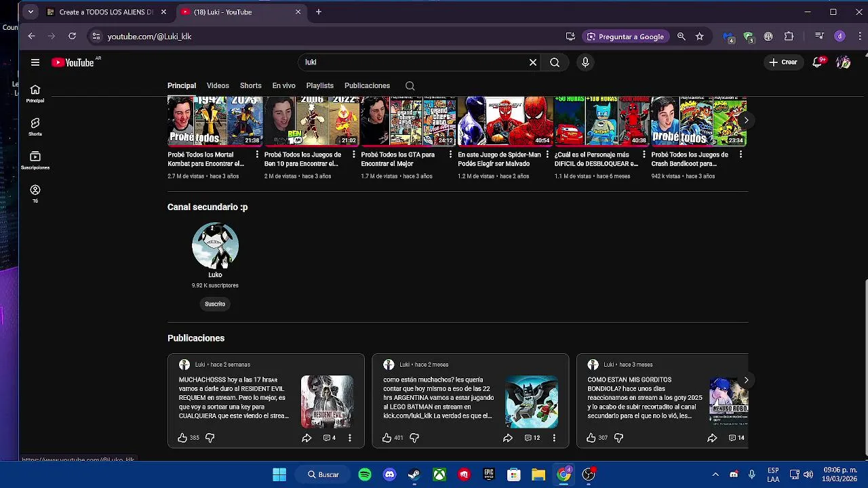Open the Luko channel name link
868x488 pixels.
pyautogui.click(x=215, y=274)
